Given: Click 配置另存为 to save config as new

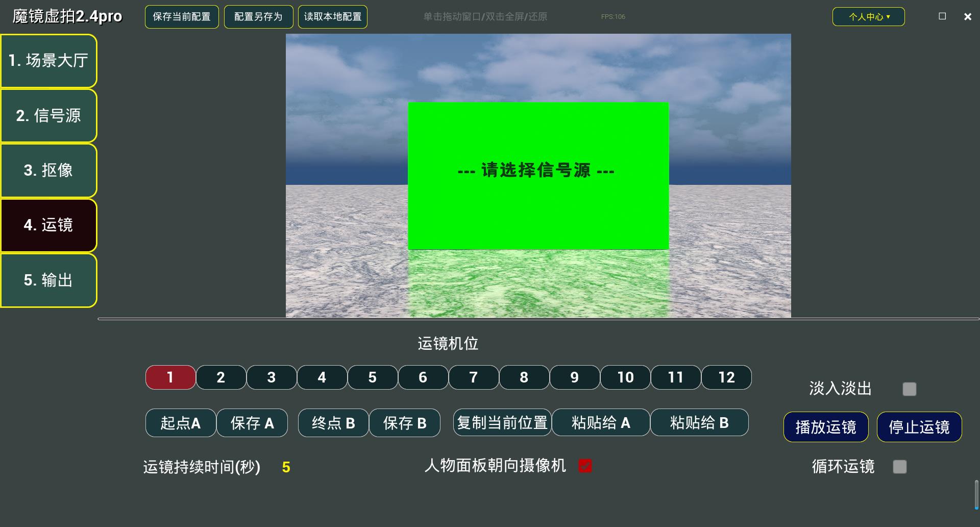Looking at the screenshot, I should click(258, 16).
